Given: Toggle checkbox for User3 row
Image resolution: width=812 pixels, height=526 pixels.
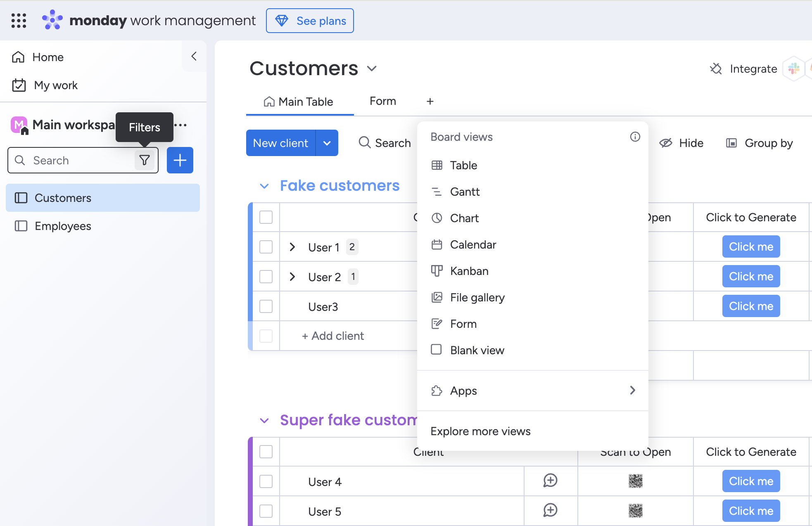Looking at the screenshot, I should pos(266,306).
